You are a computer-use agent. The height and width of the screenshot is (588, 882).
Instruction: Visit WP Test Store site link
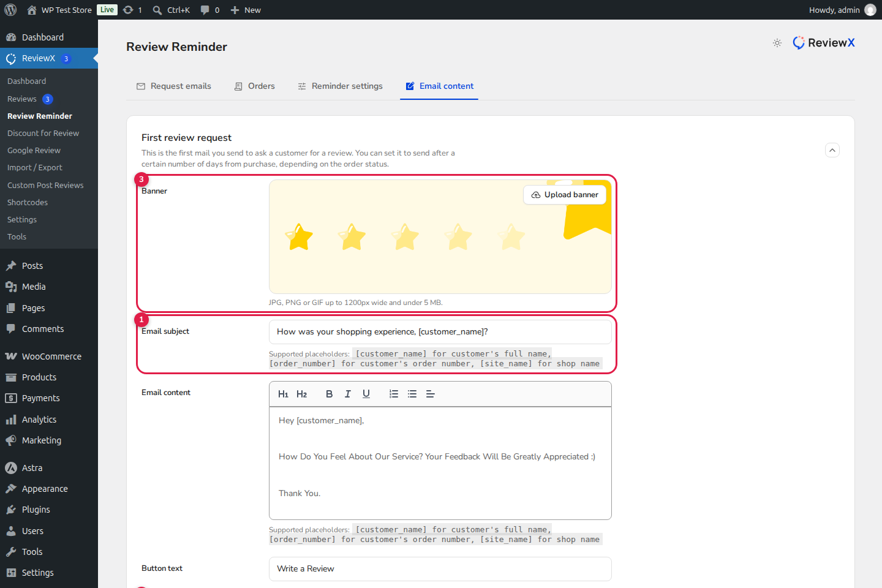59,10
